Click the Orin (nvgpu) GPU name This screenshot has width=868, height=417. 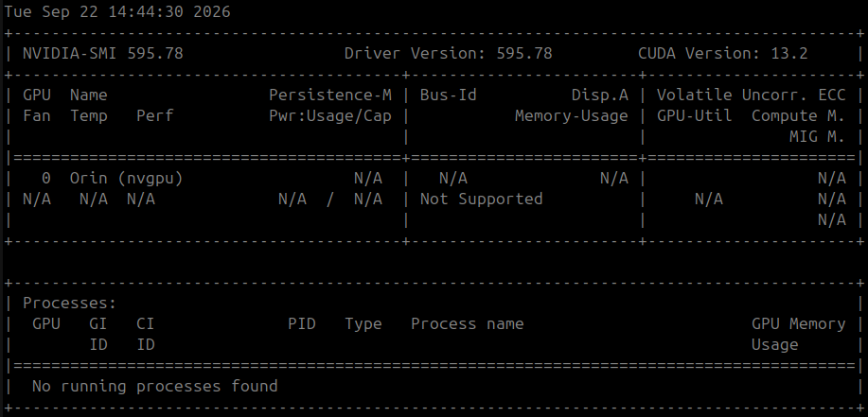pyautogui.click(x=126, y=179)
